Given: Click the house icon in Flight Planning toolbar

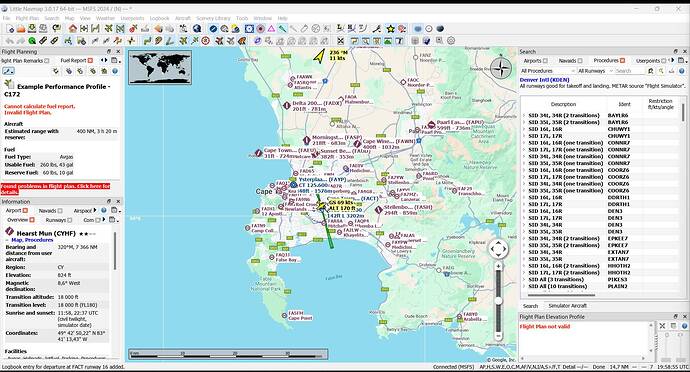Looking at the screenshot, I should [104, 71].
